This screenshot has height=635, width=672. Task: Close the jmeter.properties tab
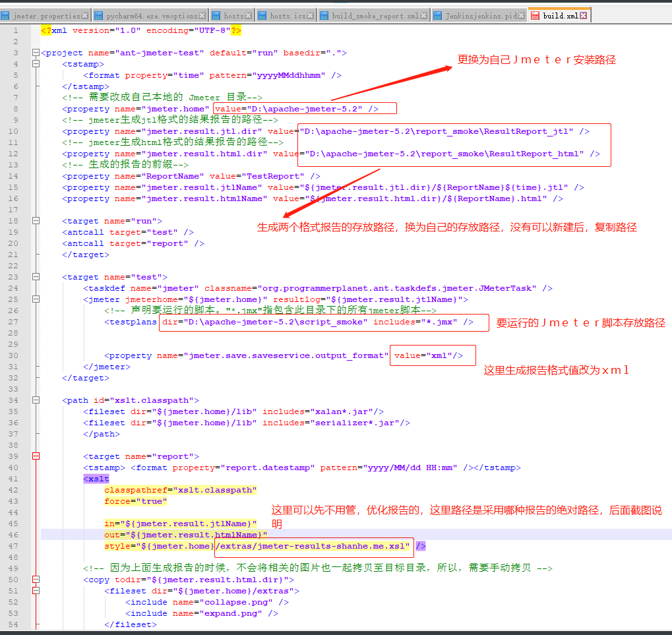(x=85, y=16)
